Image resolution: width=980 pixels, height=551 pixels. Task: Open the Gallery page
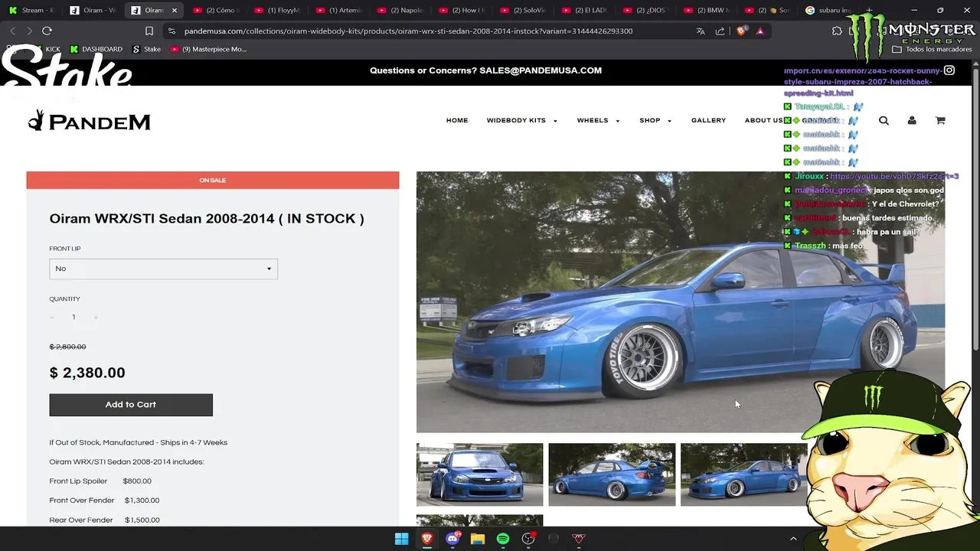[708, 121]
